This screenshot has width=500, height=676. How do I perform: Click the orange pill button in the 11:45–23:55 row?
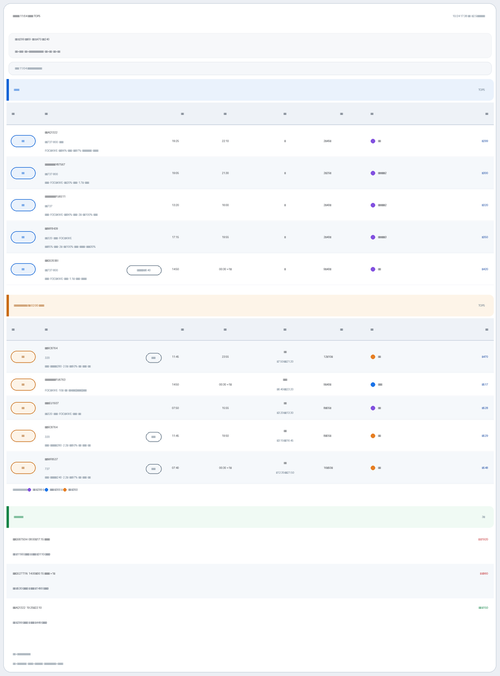coord(23,357)
